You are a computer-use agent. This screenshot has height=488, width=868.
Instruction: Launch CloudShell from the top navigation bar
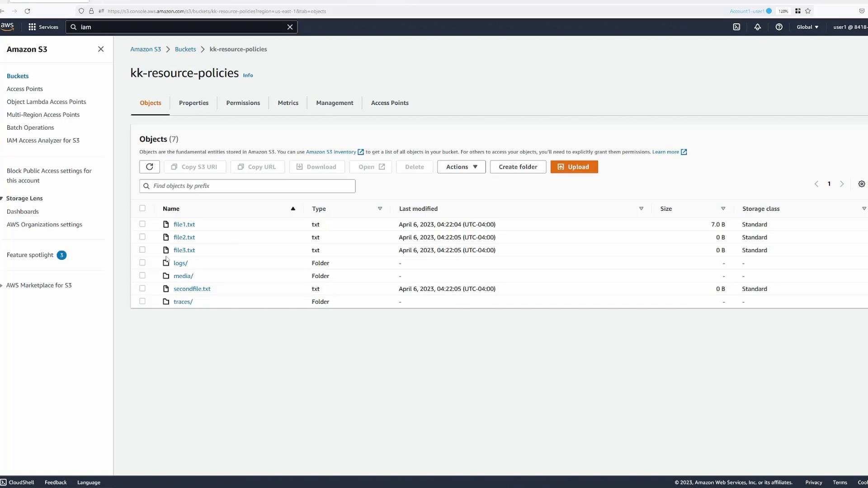(x=736, y=27)
